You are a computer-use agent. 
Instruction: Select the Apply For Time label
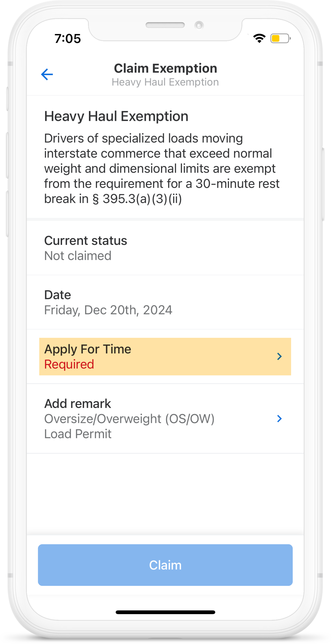(88, 349)
